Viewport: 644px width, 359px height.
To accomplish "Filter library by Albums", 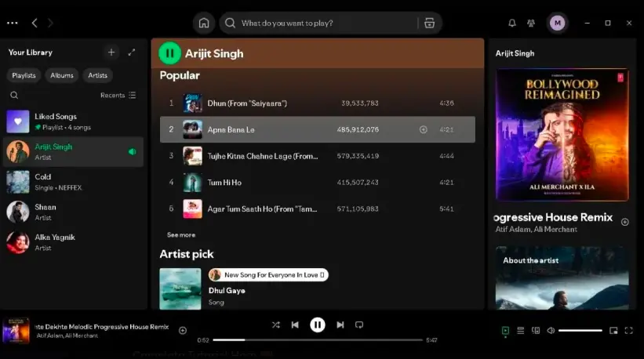I will click(x=62, y=75).
